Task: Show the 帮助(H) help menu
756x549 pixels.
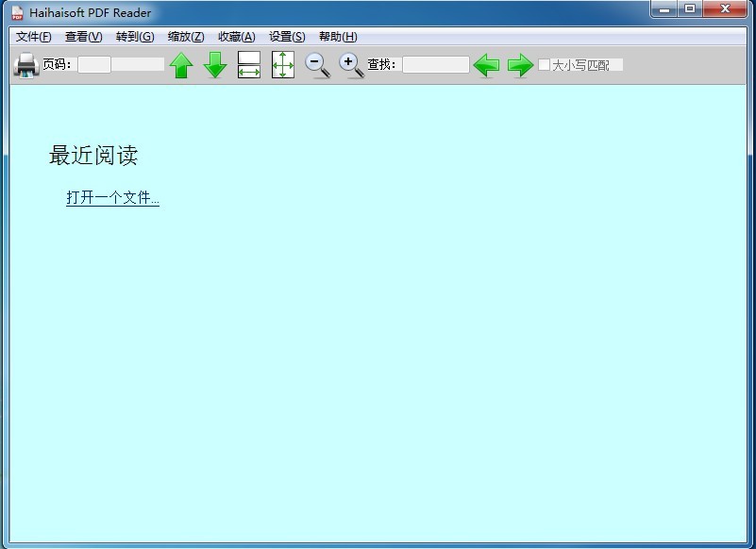Action: [338, 37]
